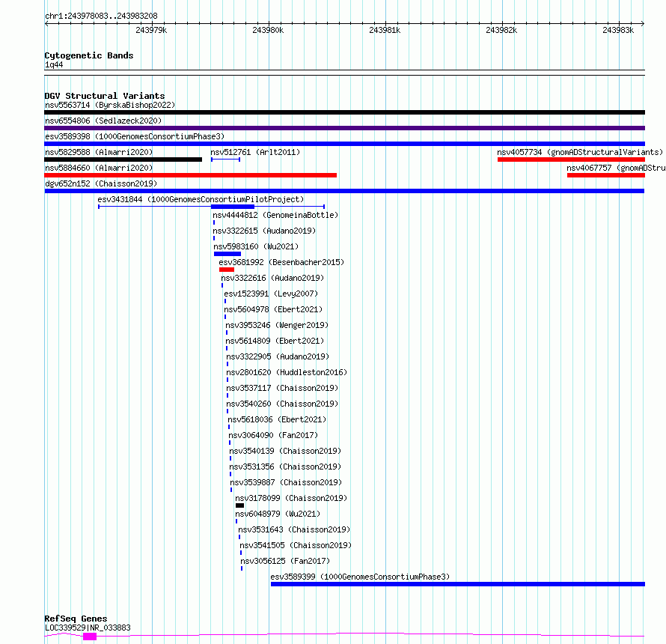The image size is (666, 644).
Task: Open the nsv3322615 (Audano2019) label
Action: [264, 231]
